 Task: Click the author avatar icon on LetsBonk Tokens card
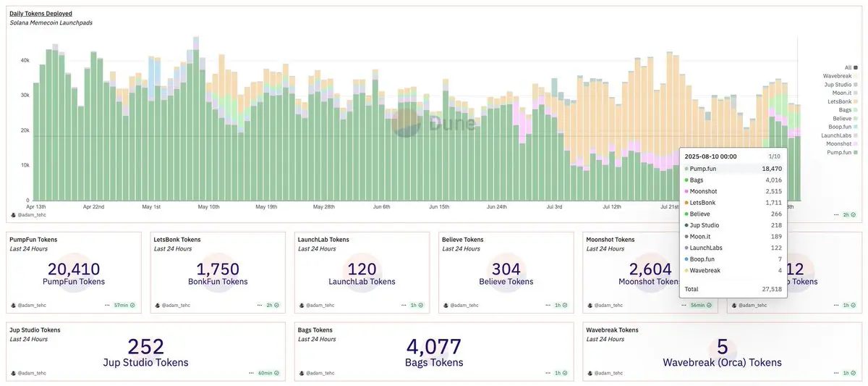[x=158, y=305]
